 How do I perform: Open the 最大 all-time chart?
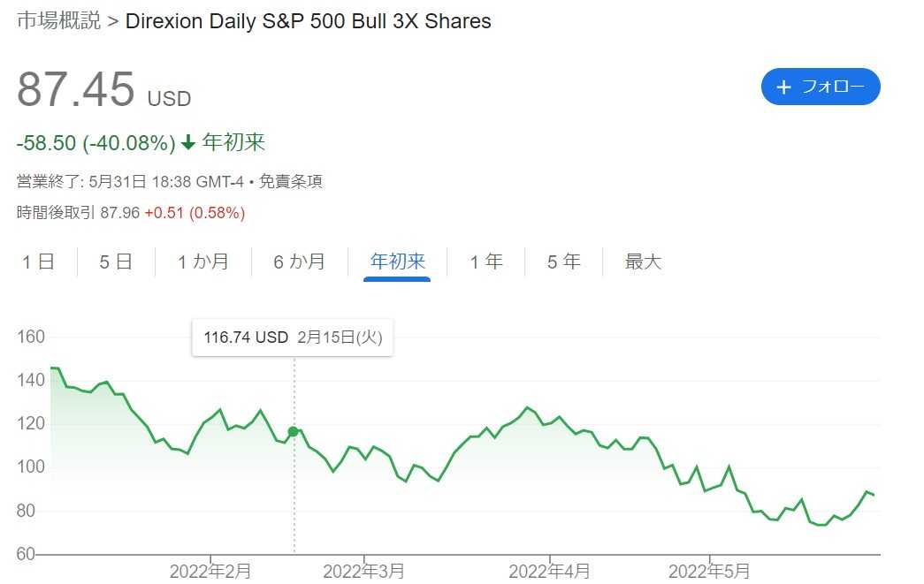point(642,262)
